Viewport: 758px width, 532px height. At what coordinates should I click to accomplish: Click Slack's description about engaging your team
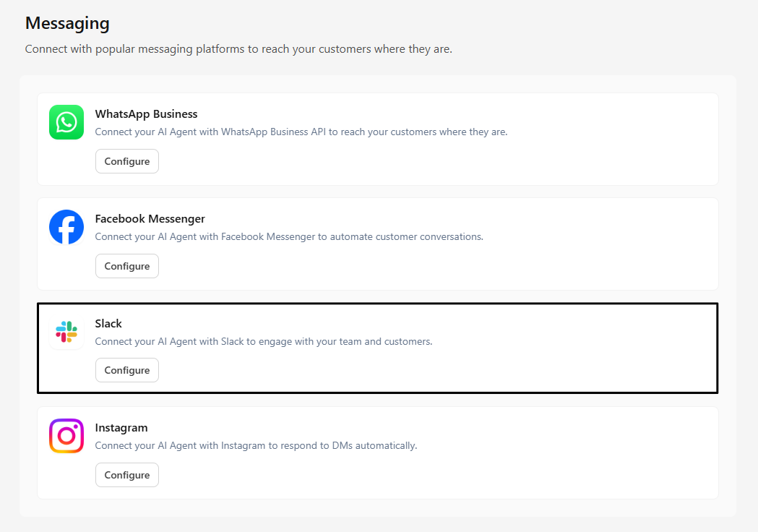(264, 341)
